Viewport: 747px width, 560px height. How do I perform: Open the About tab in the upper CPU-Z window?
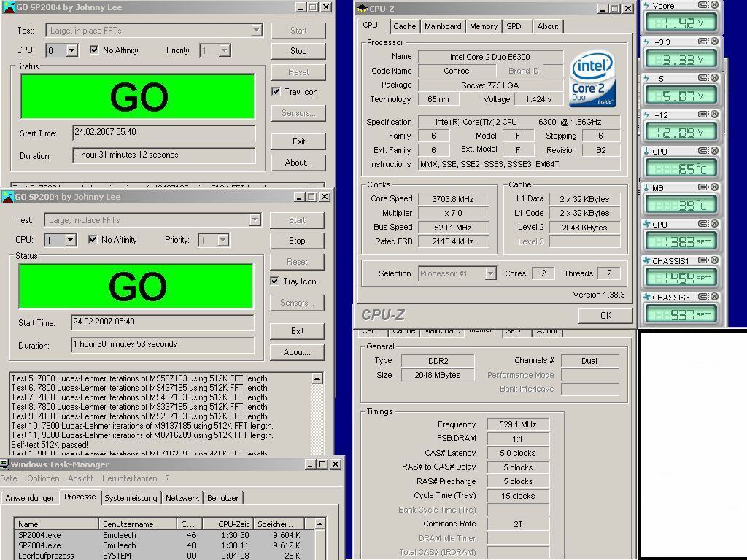pyautogui.click(x=547, y=26)
